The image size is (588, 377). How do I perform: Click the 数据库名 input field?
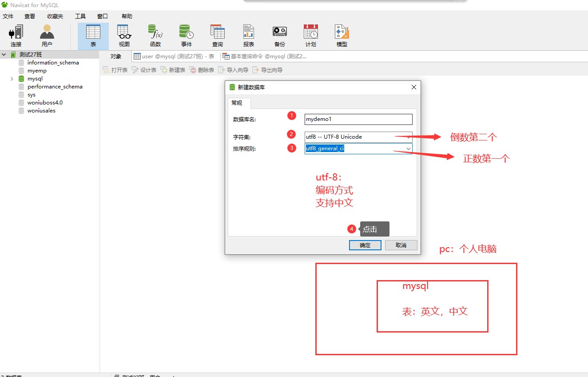click(x=358, y=119)
